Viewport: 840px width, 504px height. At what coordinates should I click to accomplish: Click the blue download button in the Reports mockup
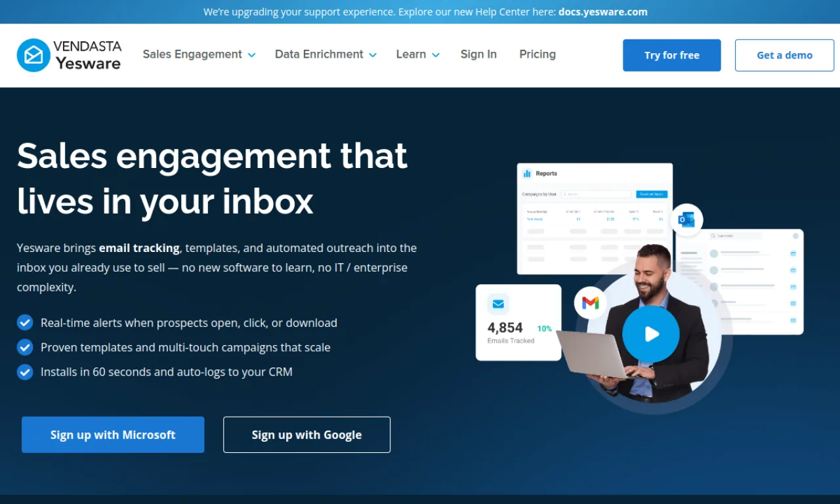tap(652, 194)
